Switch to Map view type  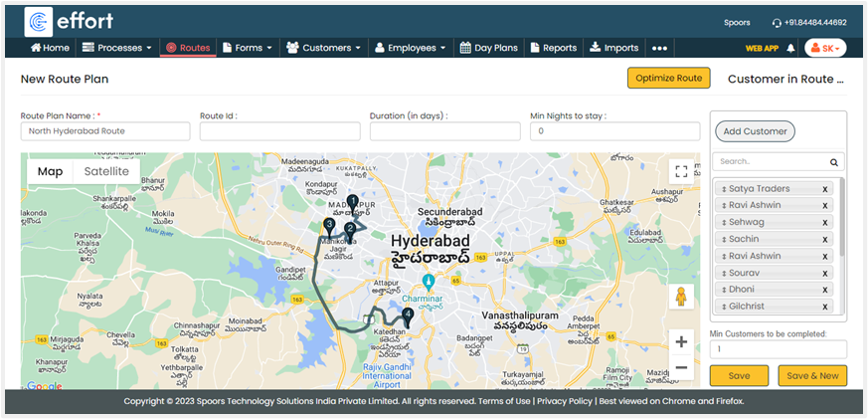point(50,171)
